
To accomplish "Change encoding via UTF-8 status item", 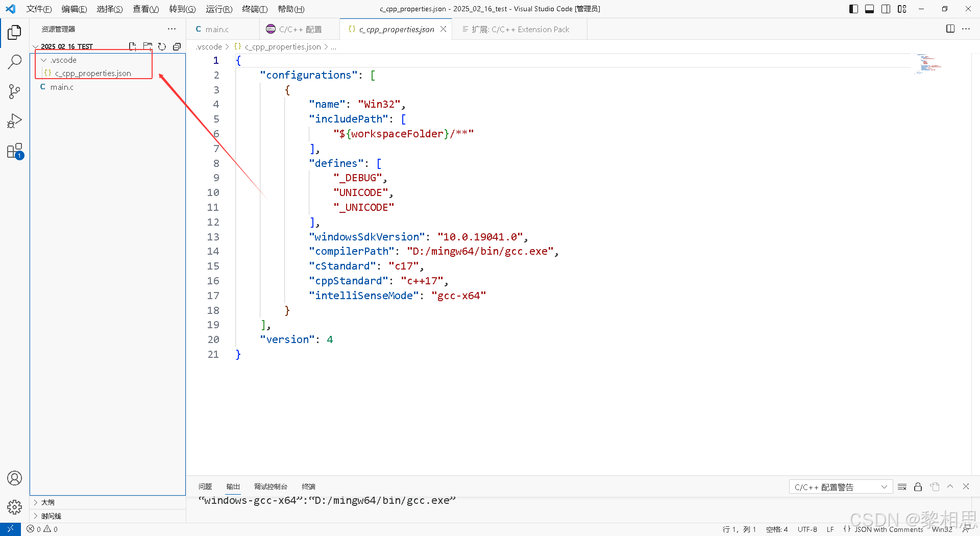I will click(807, 529).
